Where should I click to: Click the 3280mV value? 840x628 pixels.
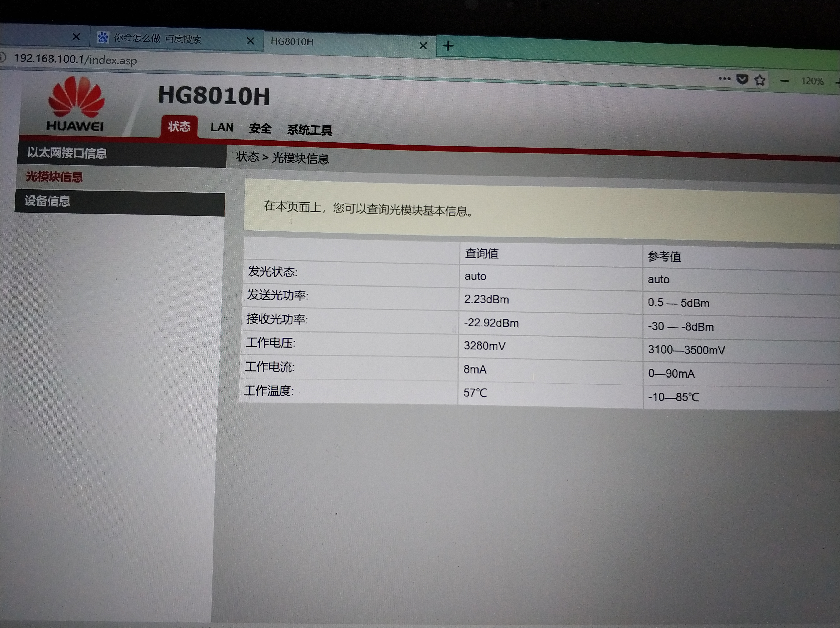(x=485, y=346)
